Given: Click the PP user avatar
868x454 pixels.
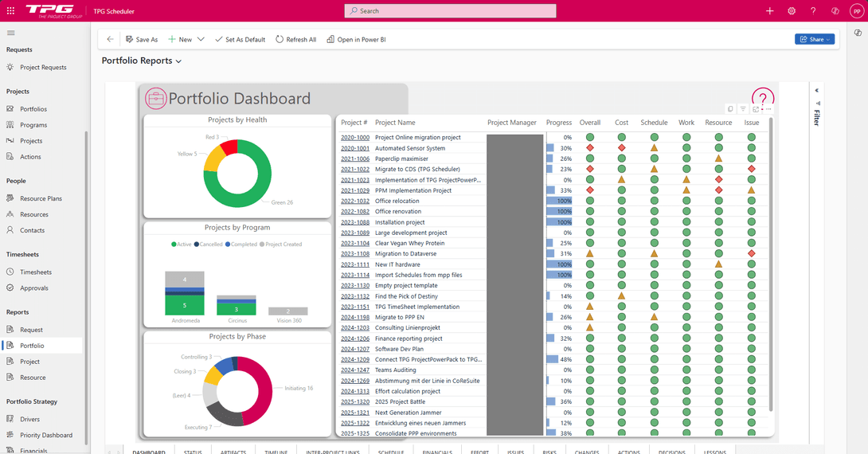Looking at the screenshot, I should [x=857, y=11].
